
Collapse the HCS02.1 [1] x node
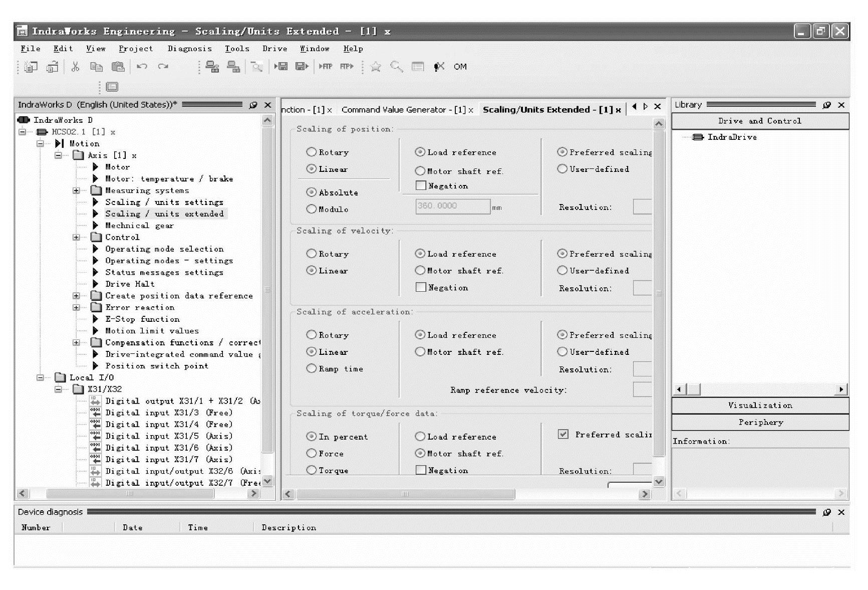pyautogui.click(x=22, y=132)
